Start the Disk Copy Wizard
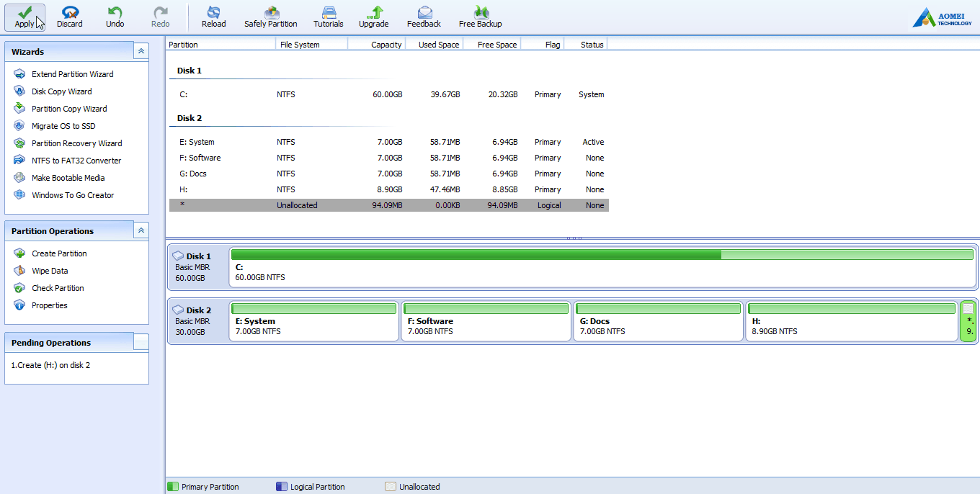The image size is (980, 494). click(x=62, y=91)
